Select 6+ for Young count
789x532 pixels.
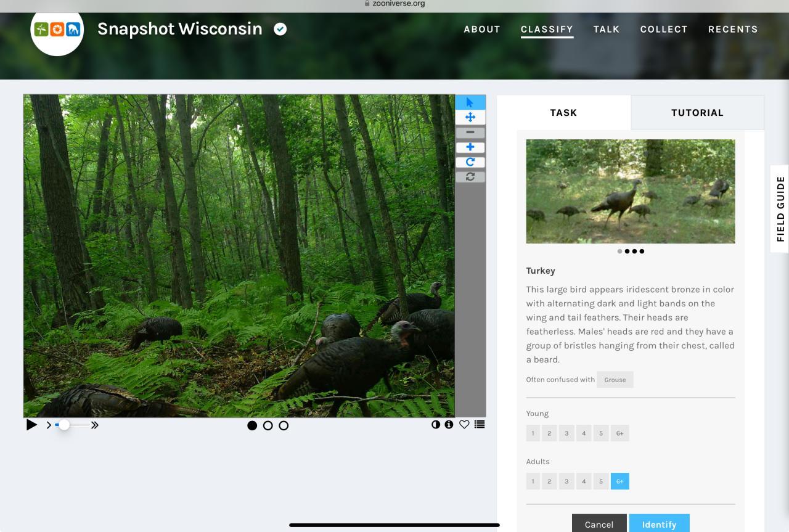619,433
